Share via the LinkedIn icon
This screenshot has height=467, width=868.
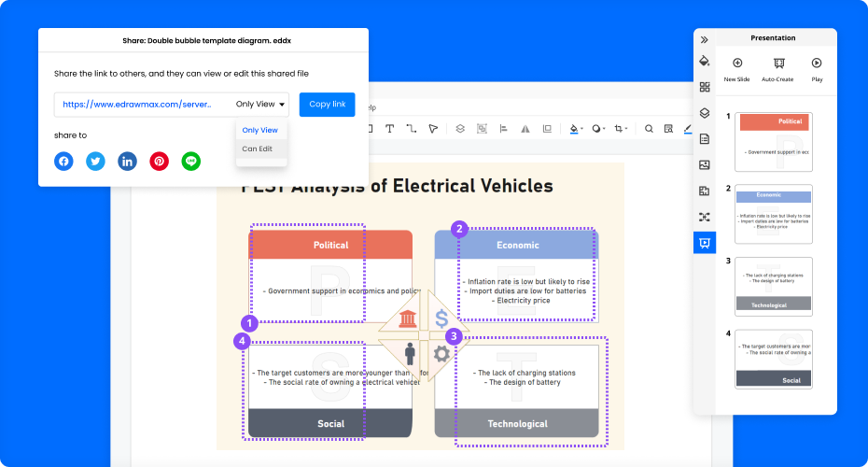pos(127,162)
